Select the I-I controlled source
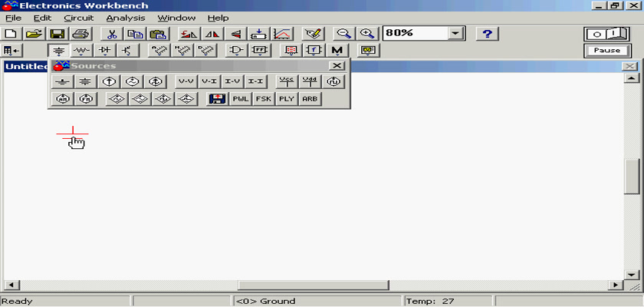 click(x=256, y=82)
